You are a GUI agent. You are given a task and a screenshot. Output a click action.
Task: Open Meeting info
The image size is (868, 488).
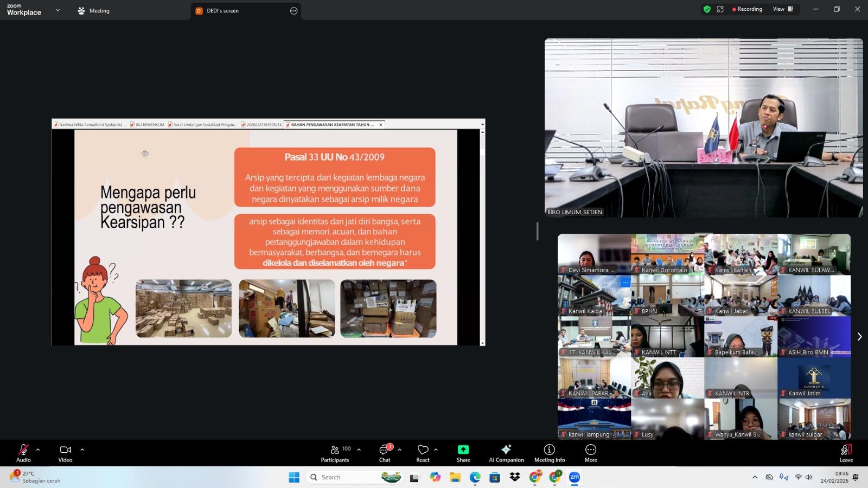549,453
